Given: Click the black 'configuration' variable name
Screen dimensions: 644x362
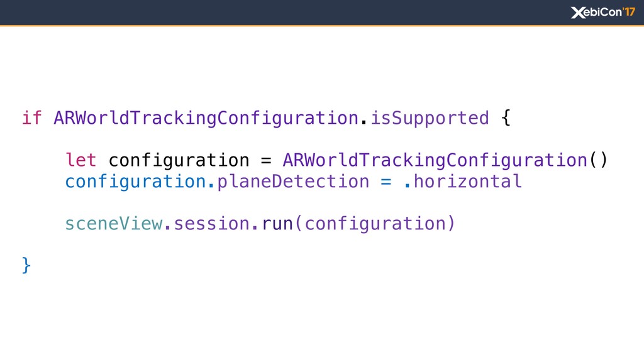Looking at the screenshot, I should [179, 160].
